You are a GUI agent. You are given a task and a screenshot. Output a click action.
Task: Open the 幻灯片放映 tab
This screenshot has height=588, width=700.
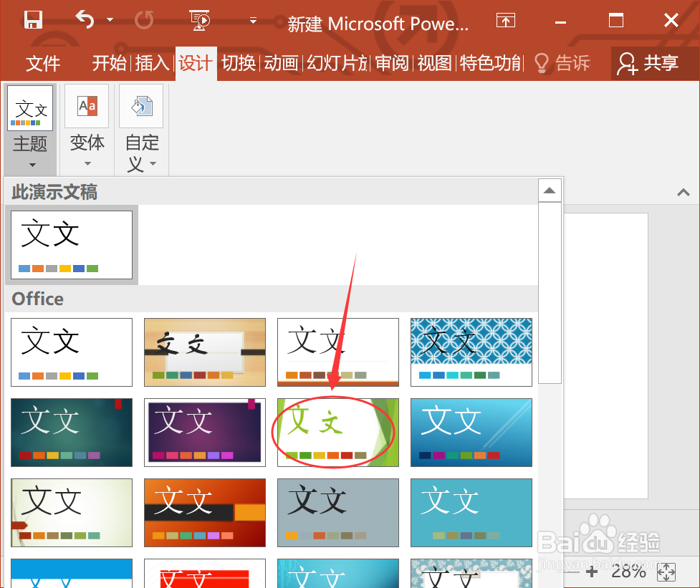tap(337, 63)
